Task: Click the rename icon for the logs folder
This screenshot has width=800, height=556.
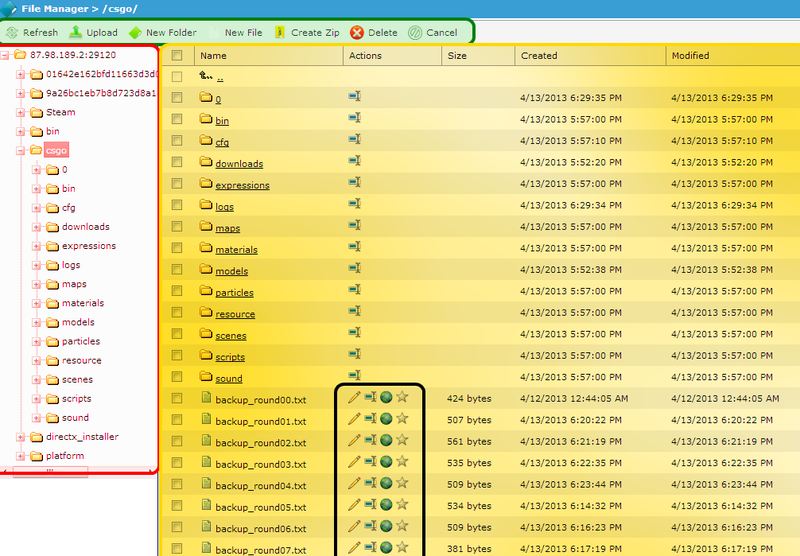Action: [x=355, y=204]
